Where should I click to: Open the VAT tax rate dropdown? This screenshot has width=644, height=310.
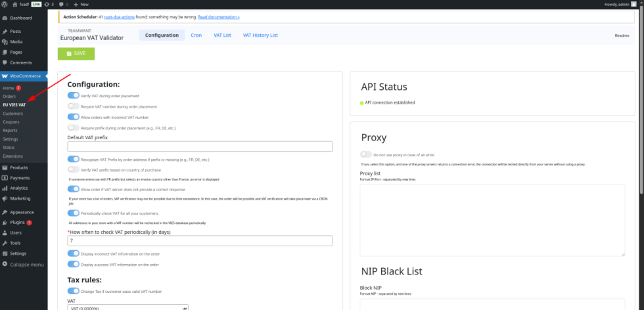point(128,307)
